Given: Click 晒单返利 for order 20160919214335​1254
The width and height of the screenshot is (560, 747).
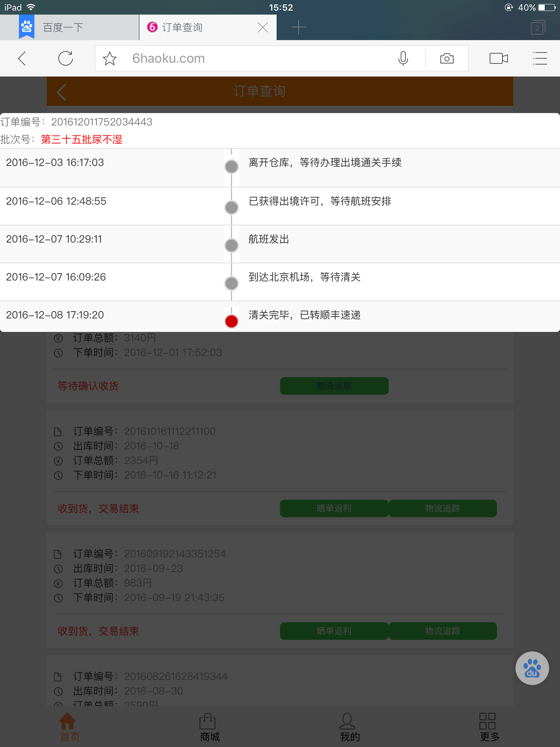Looking at the screenshot, I should (x=334, y=631).
